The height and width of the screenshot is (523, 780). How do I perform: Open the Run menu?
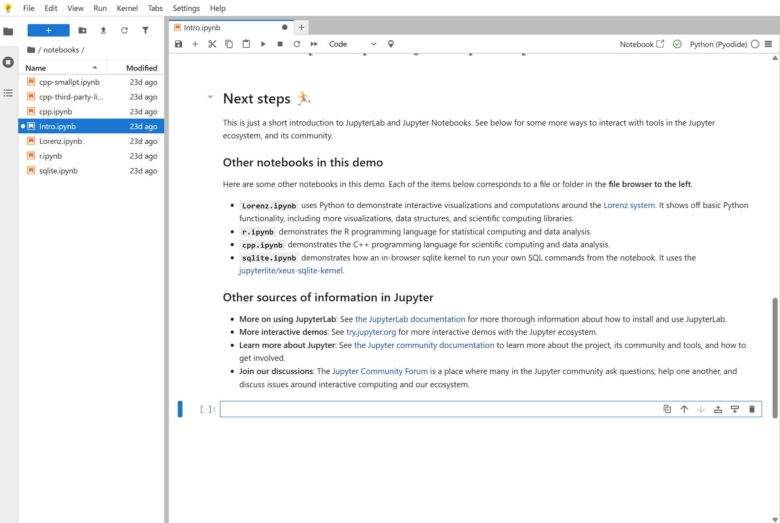(100, 8)
